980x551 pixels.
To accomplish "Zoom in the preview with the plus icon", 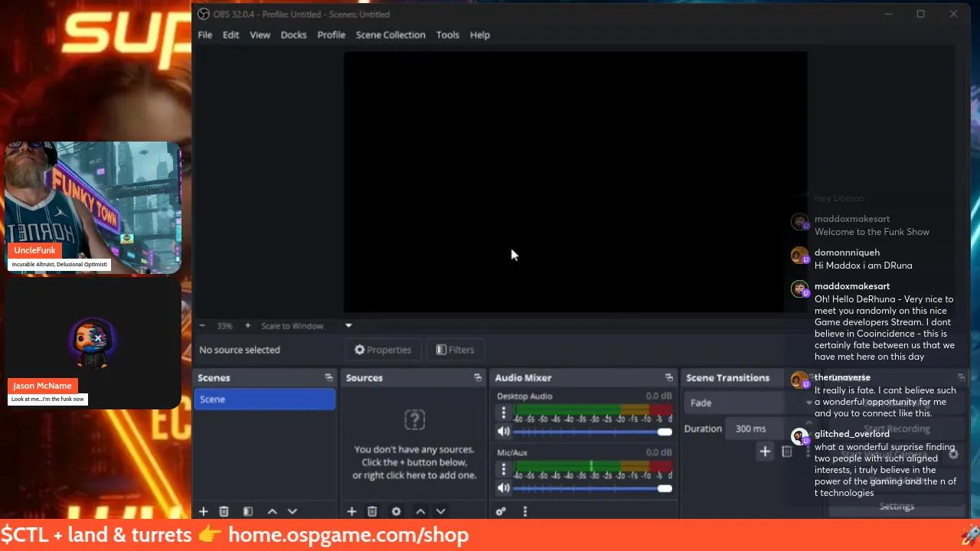I will [x=247, y=325].
